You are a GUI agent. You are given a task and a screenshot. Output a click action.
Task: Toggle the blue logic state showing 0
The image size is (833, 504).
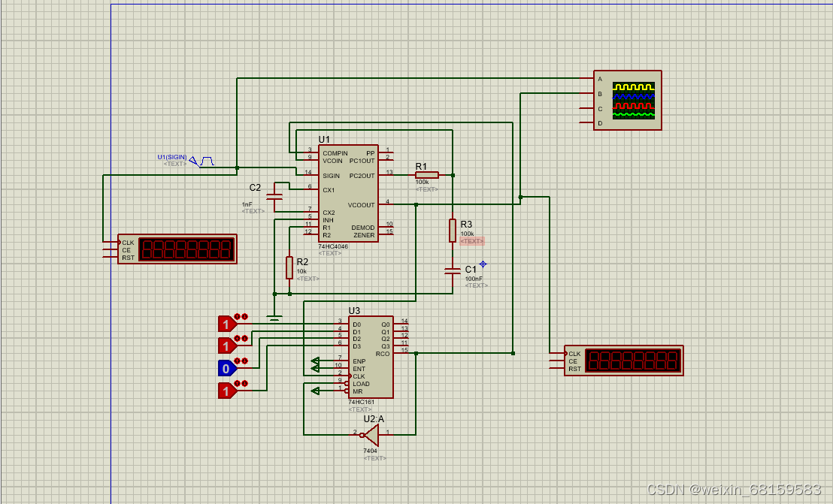227,368
